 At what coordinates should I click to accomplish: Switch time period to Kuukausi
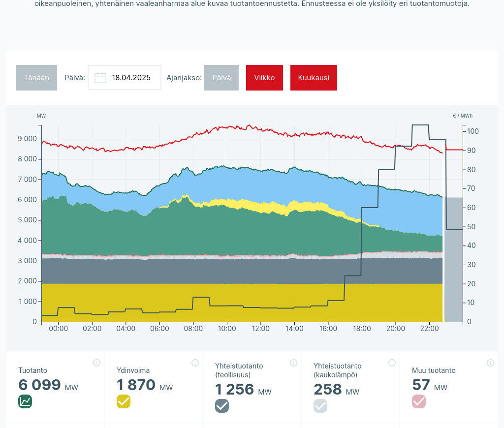coord(314,78)
